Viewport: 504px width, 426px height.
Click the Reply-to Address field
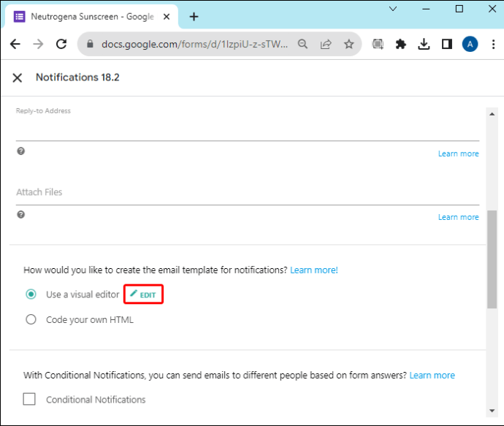click(x=248, y=130)
